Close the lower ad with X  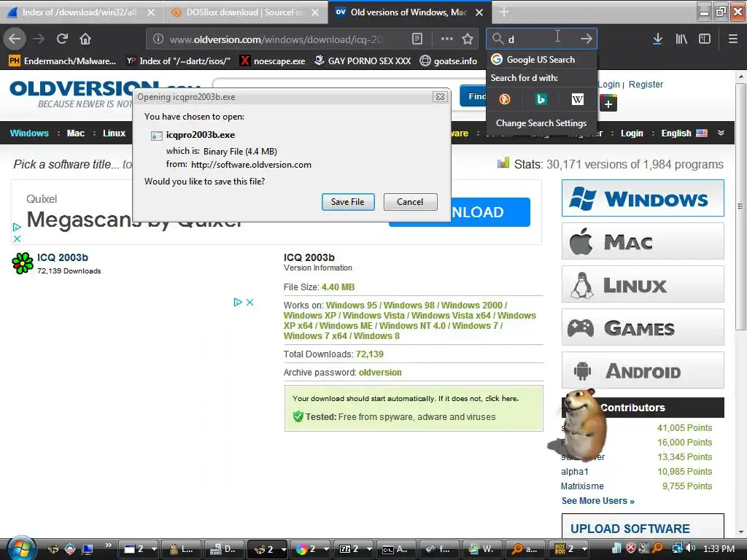(249, 302)
